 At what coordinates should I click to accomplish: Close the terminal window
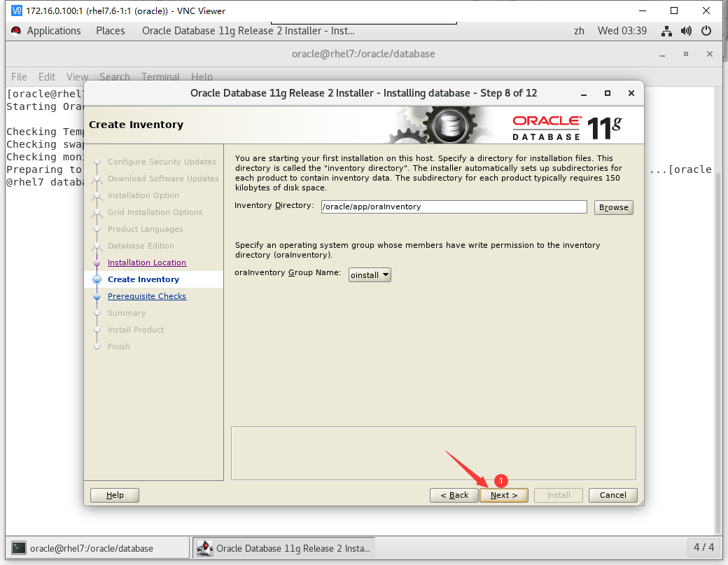[x=709, y=54]
